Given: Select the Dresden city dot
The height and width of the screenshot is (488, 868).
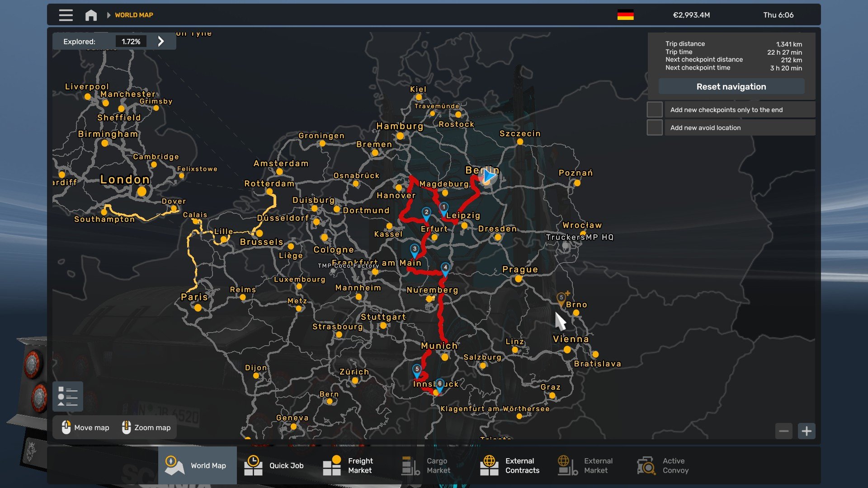Looking at the screenshot, I should [498, 237].
